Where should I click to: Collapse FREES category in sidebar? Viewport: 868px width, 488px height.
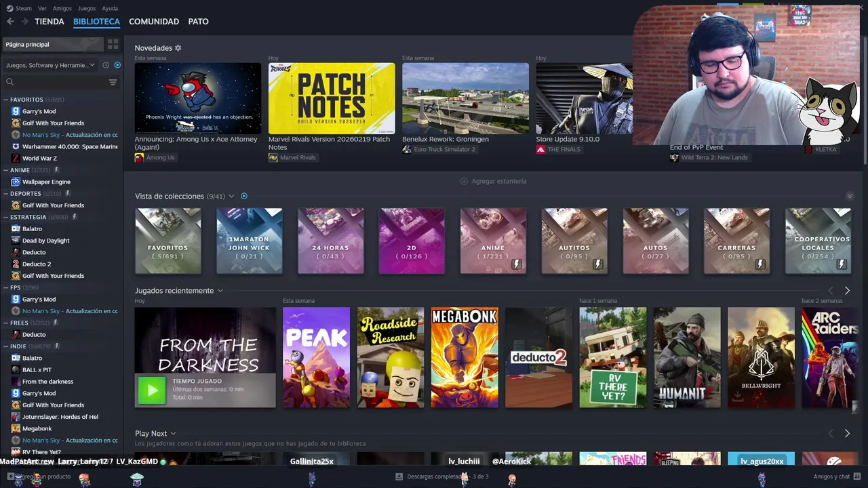pos(6,323)
